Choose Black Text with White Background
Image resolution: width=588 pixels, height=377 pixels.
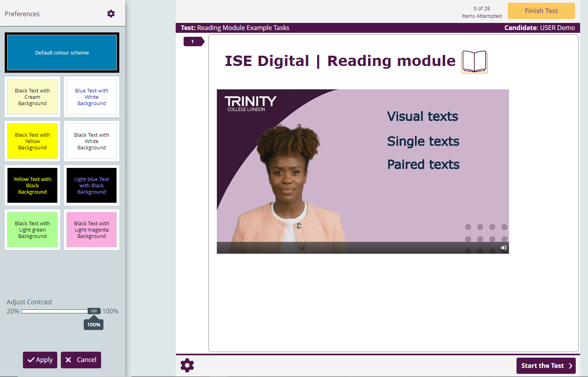point(92,141)
